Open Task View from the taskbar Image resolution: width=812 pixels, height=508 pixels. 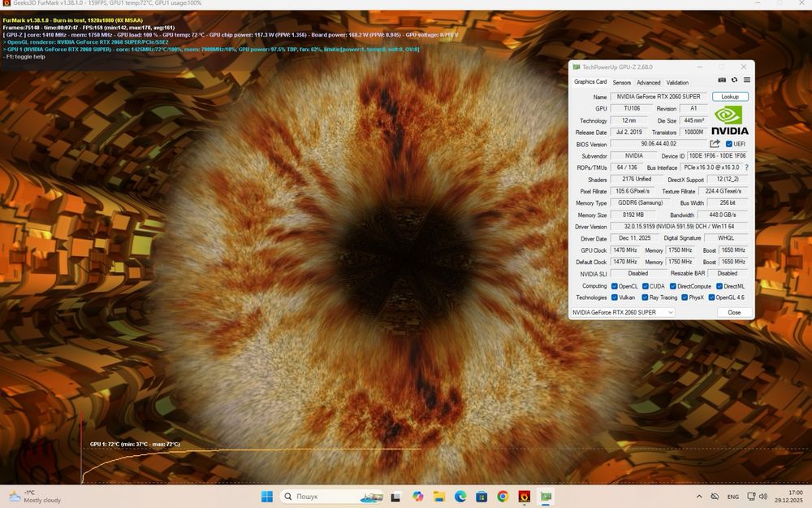[x=395, y=497]
